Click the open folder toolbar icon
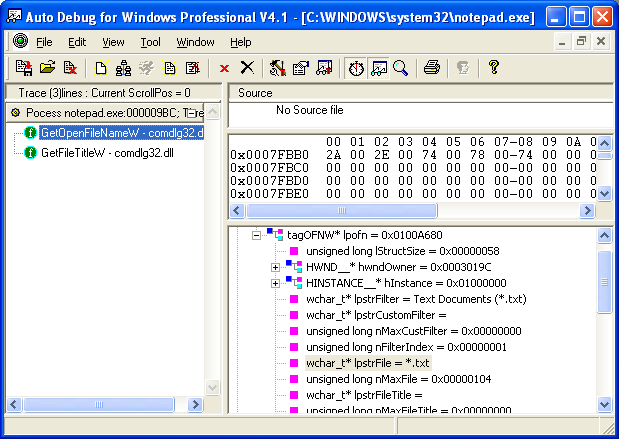 47,68
